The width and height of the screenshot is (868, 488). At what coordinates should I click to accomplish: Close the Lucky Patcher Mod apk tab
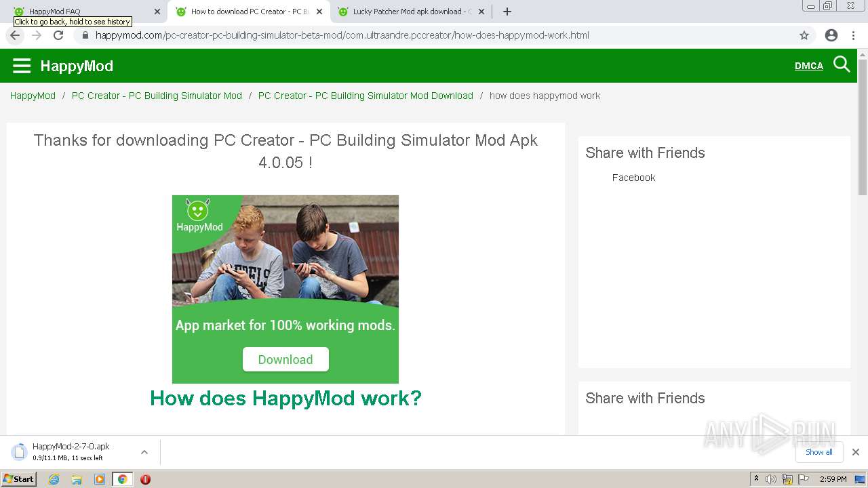tap(481, 12)
